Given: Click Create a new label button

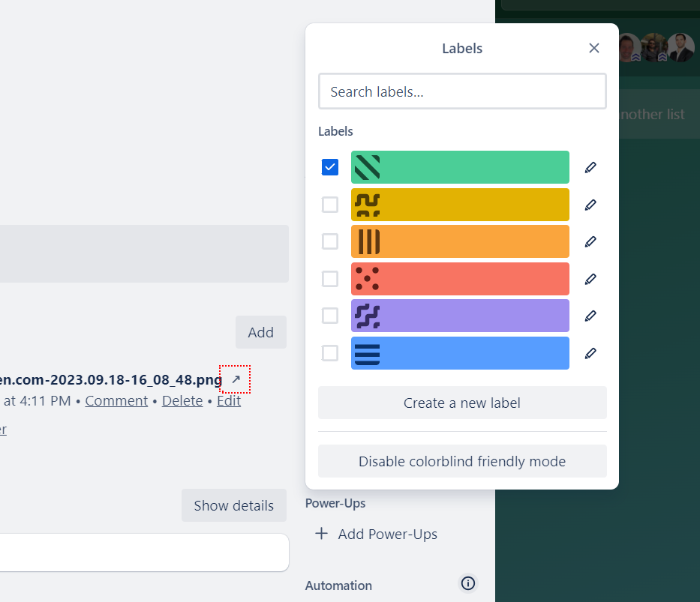Looking at the screenshot, I should (462, 403).
